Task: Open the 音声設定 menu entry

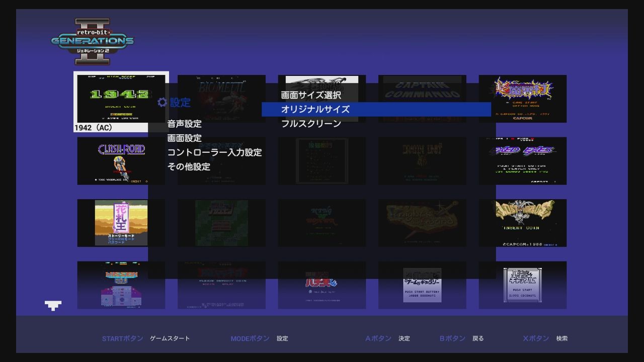Action: (185, 124)
